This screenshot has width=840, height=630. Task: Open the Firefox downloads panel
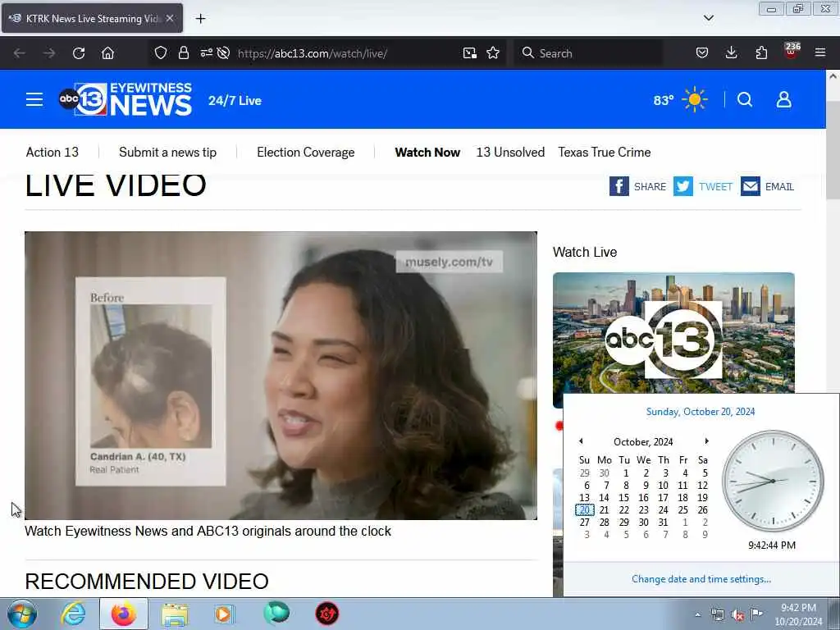(731, 53)
